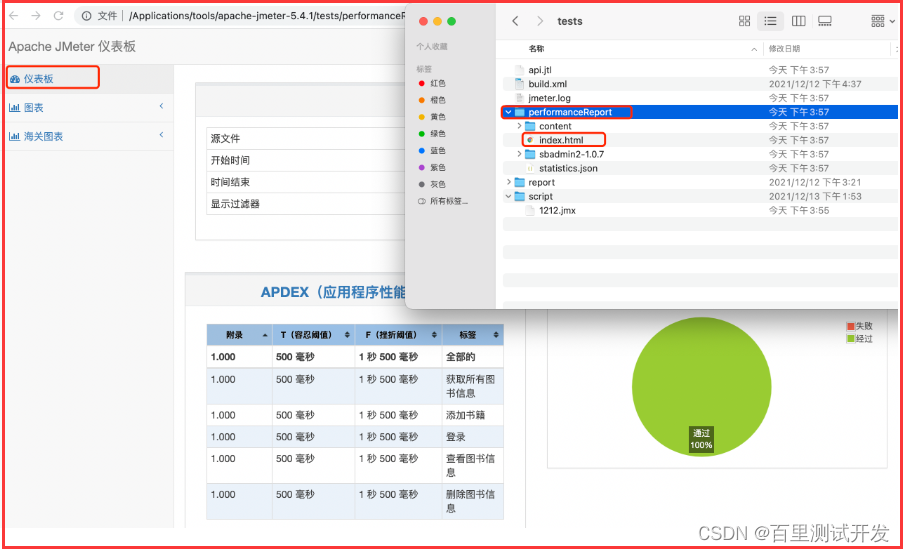Image resolution: width=905 pixels, height=552 pixels.
Task: Select the 橙色 tag in Finder sidebar
Action: (432, 100)
